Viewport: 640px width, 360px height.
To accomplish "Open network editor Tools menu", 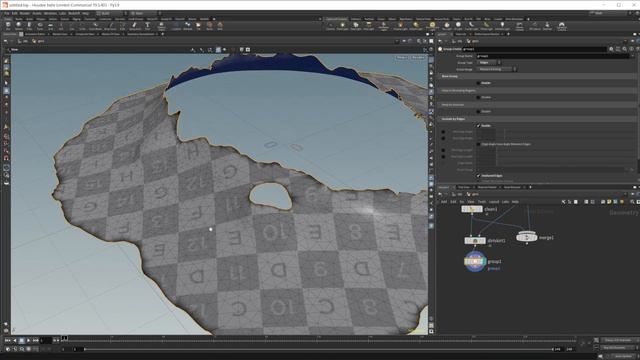I will pos(482,202).
